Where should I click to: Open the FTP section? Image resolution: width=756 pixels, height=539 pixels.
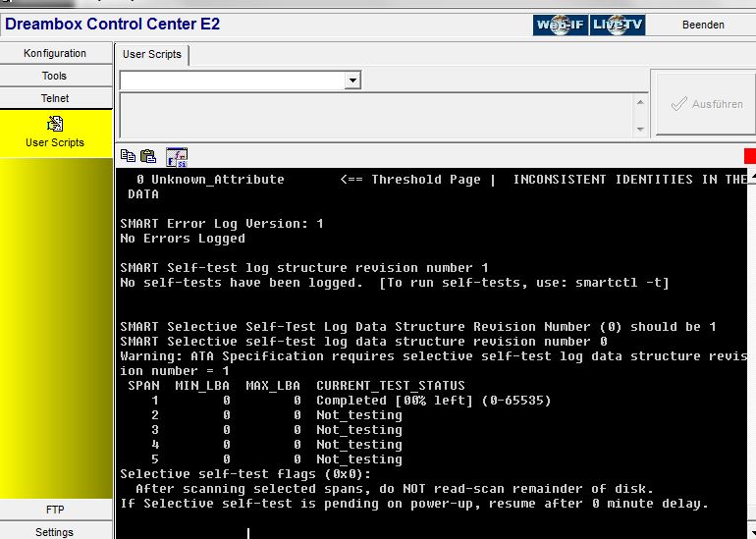(x=55, y=511)
